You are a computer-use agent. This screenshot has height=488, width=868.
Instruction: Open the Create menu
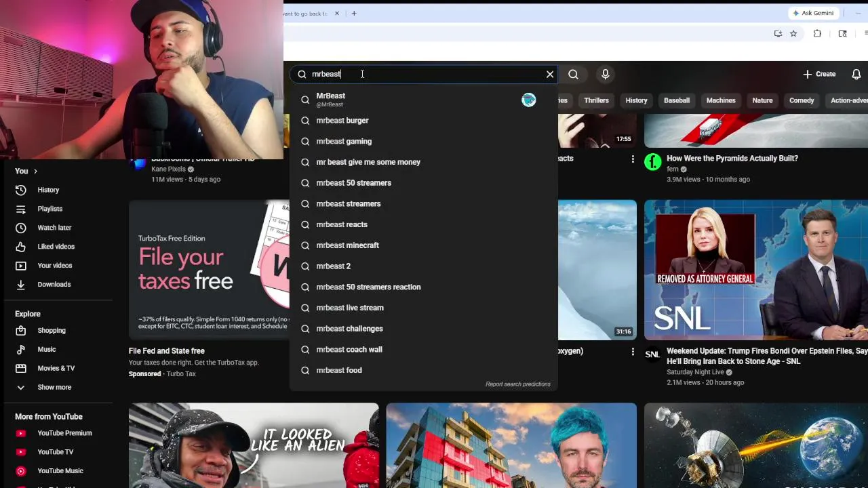819,74
